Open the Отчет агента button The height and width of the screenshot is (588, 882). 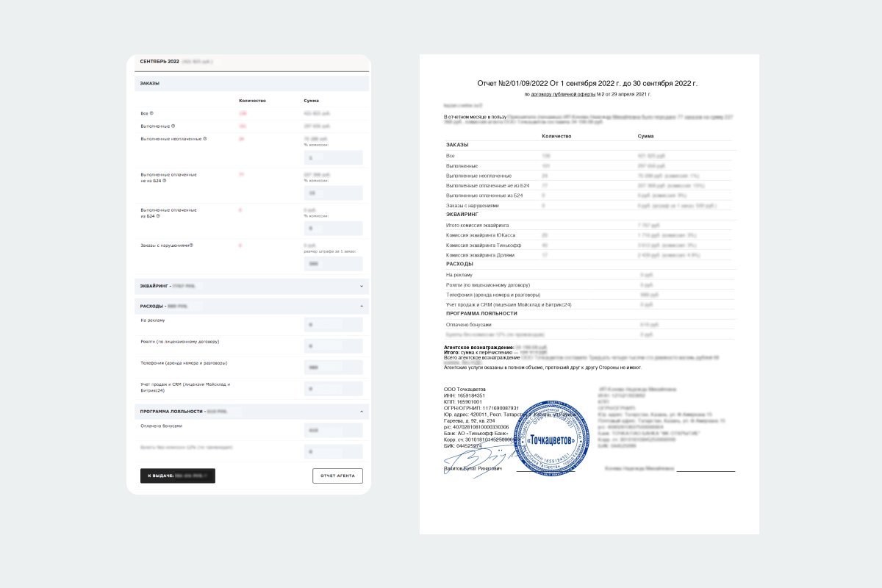click(337, 476)
